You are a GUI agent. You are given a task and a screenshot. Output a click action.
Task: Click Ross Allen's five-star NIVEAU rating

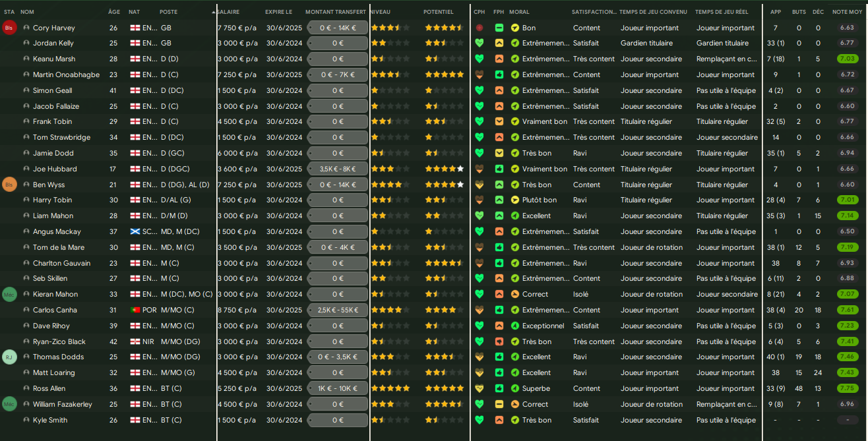[x=390, y=388]
